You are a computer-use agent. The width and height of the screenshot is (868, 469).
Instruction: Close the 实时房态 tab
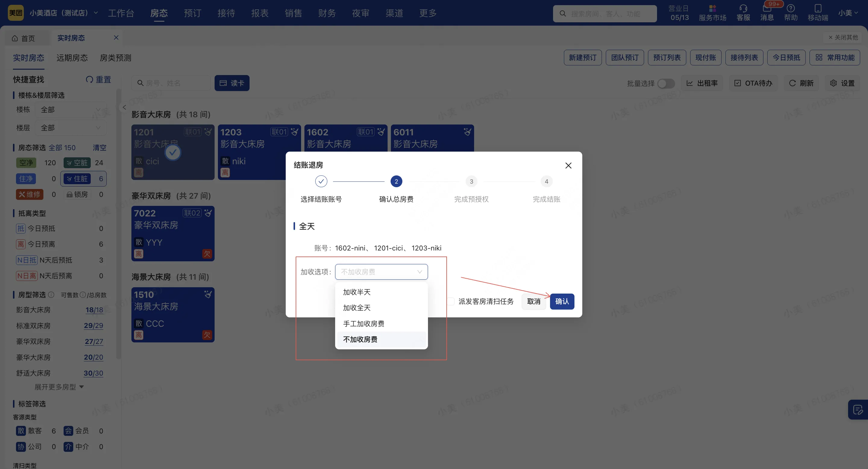coord(116,37)
